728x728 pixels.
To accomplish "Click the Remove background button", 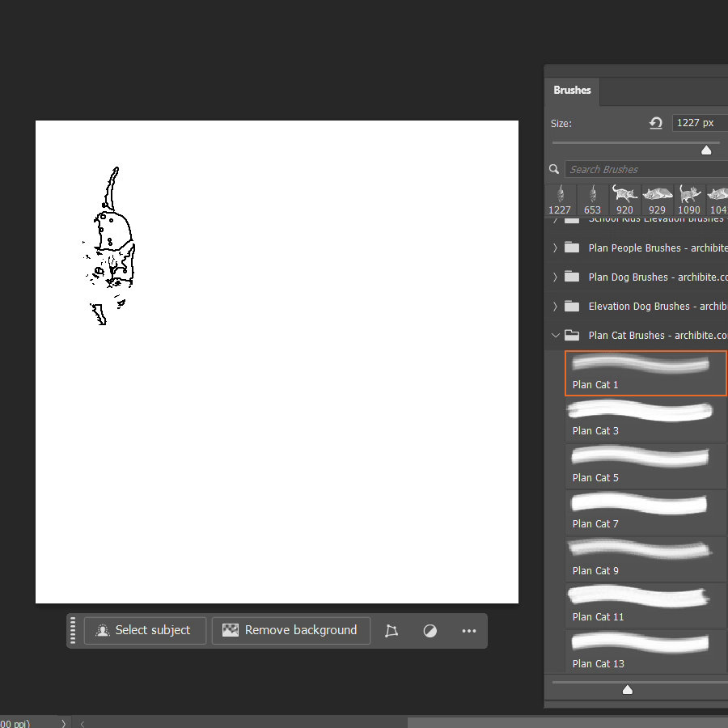I will click(x=290, y=630).
